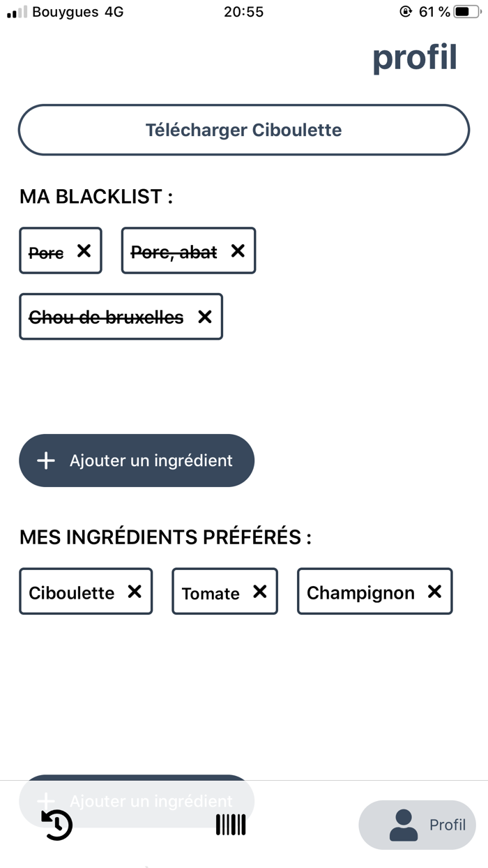Open the Profil tab at bottom right
The image size is (488, 868).
pos(417,825)
